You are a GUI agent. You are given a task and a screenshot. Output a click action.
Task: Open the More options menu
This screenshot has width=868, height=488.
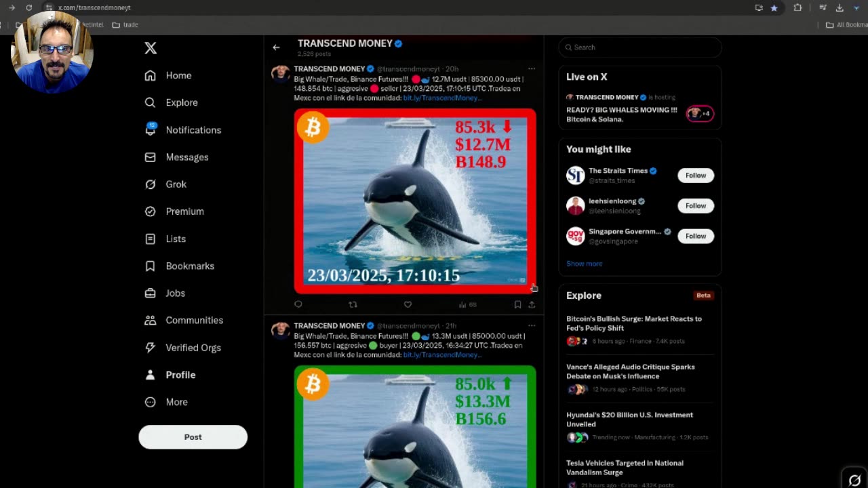[x=167, y=402]
